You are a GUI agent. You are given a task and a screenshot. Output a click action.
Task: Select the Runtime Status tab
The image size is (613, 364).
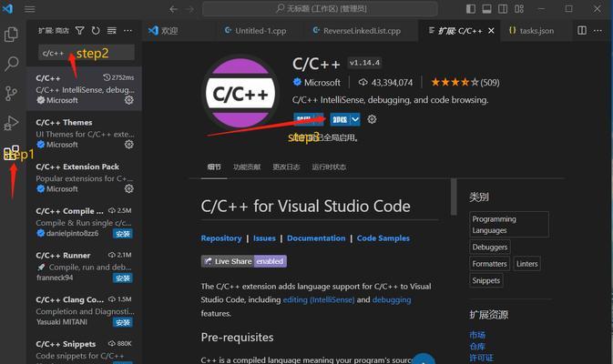point(329,167)
